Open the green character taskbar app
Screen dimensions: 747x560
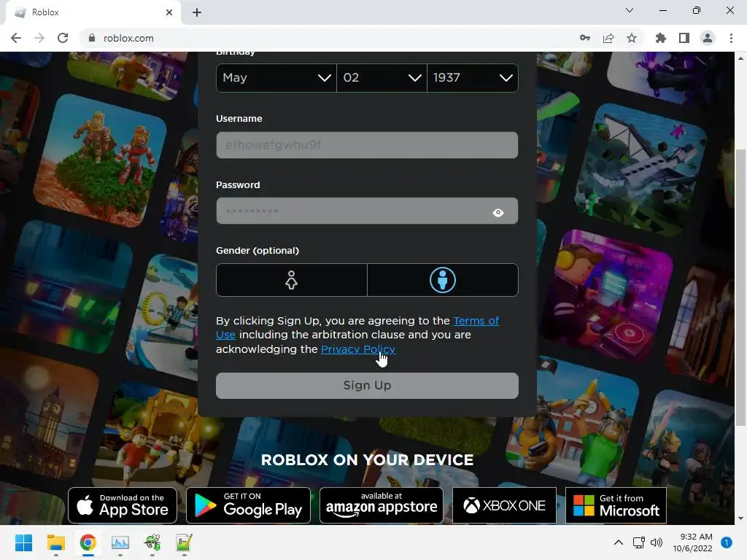[x=152, y=542]
